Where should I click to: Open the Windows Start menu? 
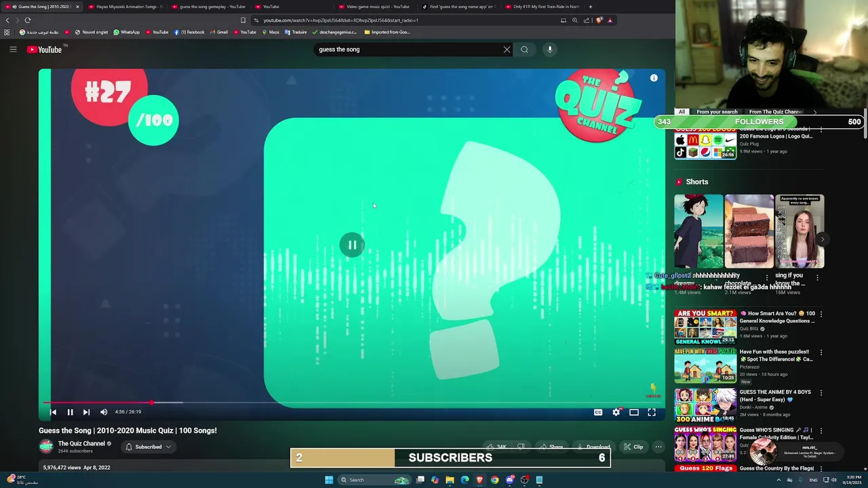point(329,480)
